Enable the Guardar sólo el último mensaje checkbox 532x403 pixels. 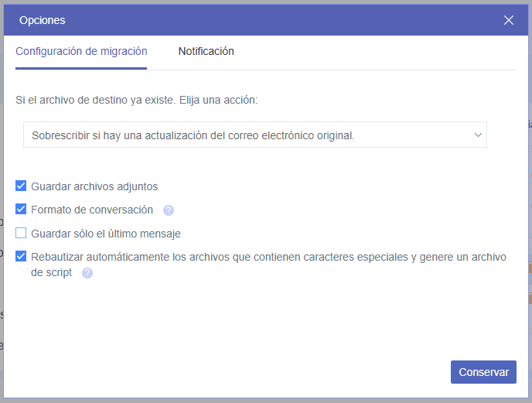(21, 233)
